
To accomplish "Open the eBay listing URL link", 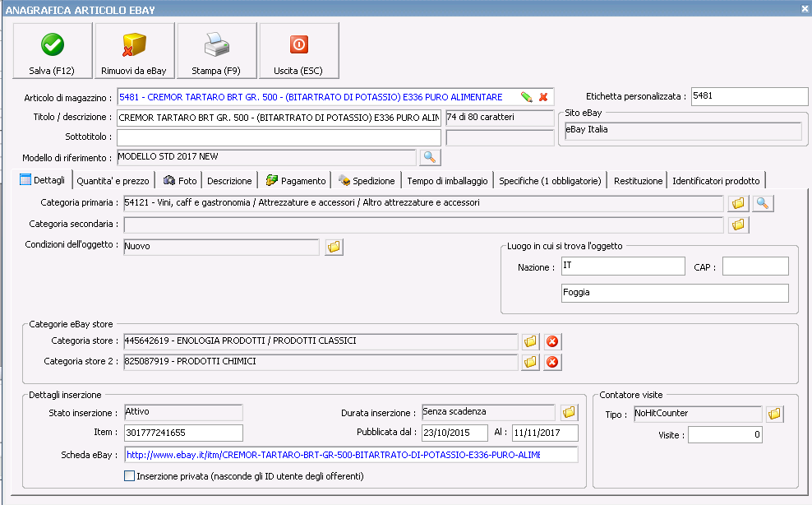I will point(333,455).
